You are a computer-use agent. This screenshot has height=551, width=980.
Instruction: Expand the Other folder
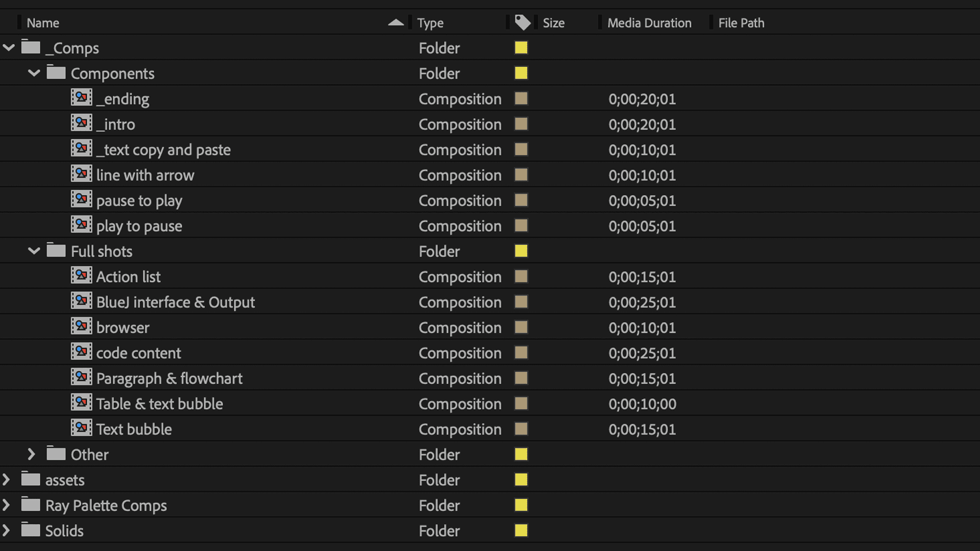(x=31, y=454)
